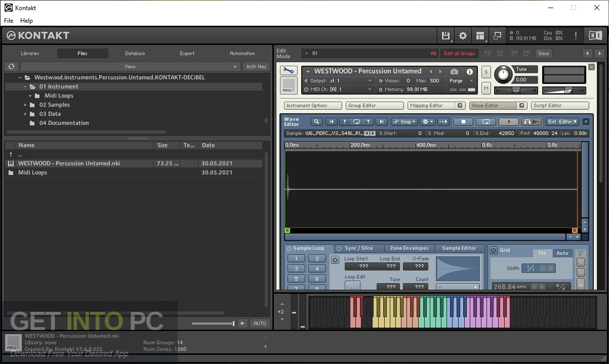
Task: Open the Wave Editor gear options dropdown
Action: click(x=428, y=122)
